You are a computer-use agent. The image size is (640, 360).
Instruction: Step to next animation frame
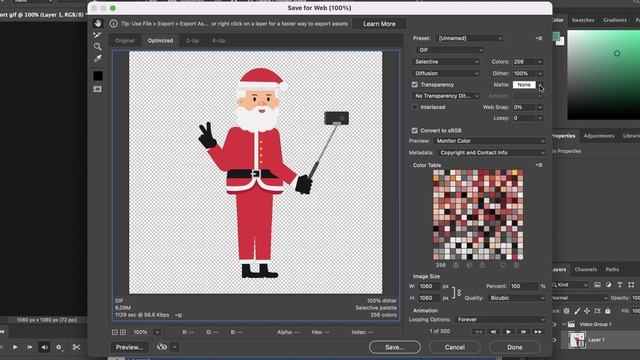tap(523, 332)
